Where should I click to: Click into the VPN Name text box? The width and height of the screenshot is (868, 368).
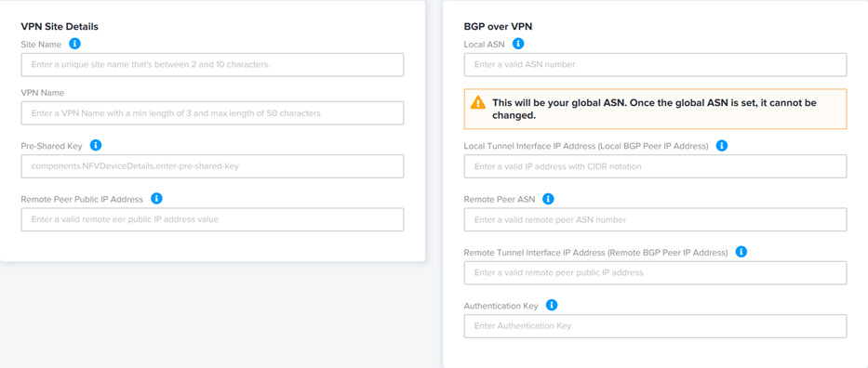pos(212,113)
